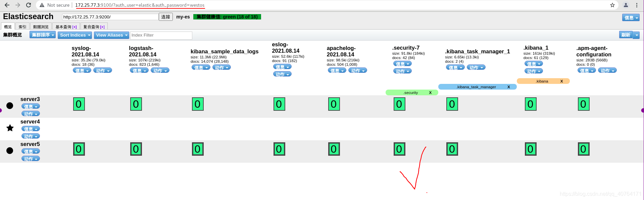Open the browser profile icon
This screenshot has height=200, width=644.
click(x=626, y=5)
